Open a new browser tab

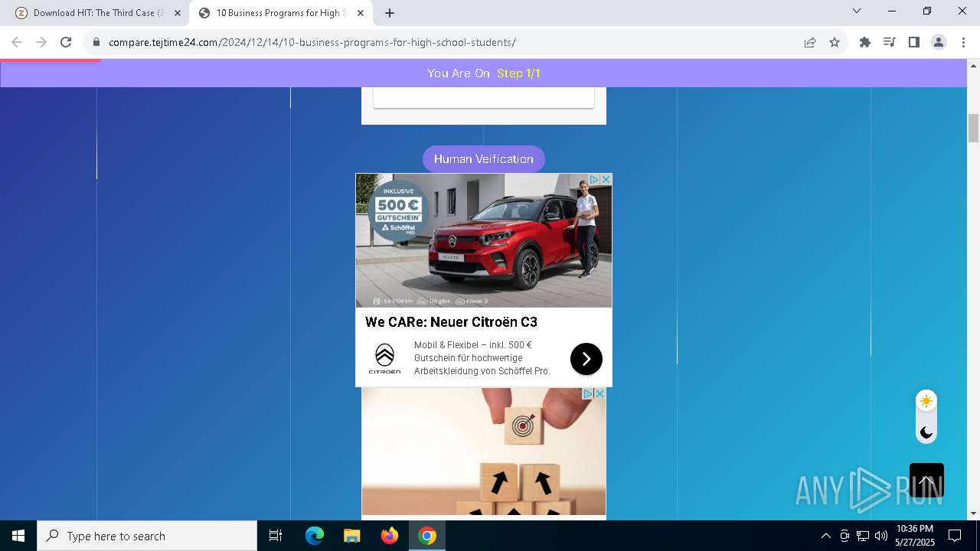390,13
